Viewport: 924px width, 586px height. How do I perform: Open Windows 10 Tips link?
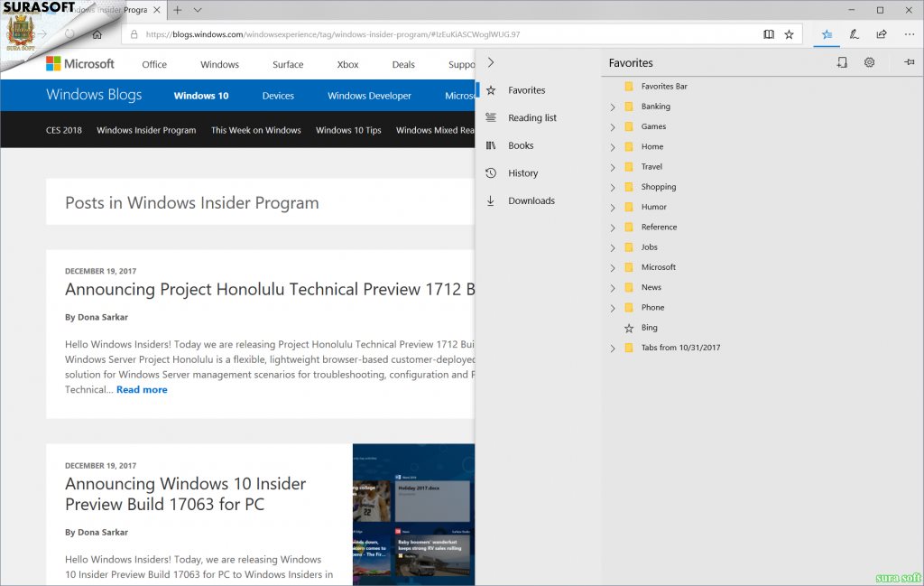tap(348, 130)
